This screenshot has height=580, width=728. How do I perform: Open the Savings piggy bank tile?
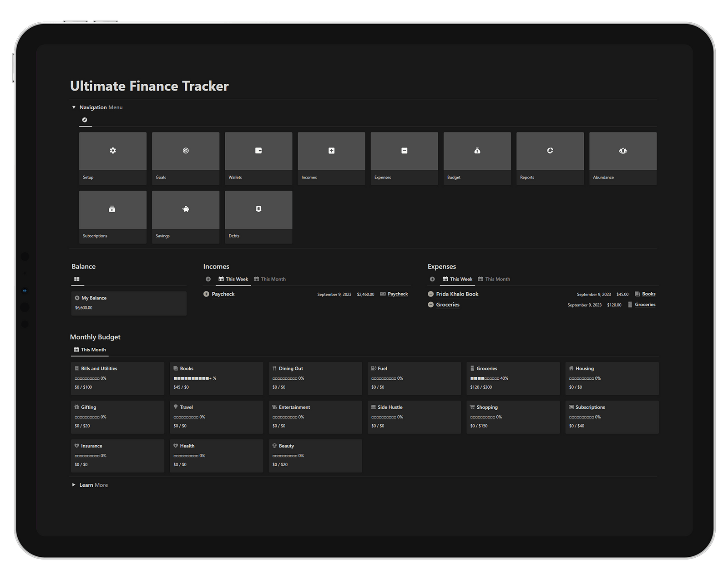(185, 209)
